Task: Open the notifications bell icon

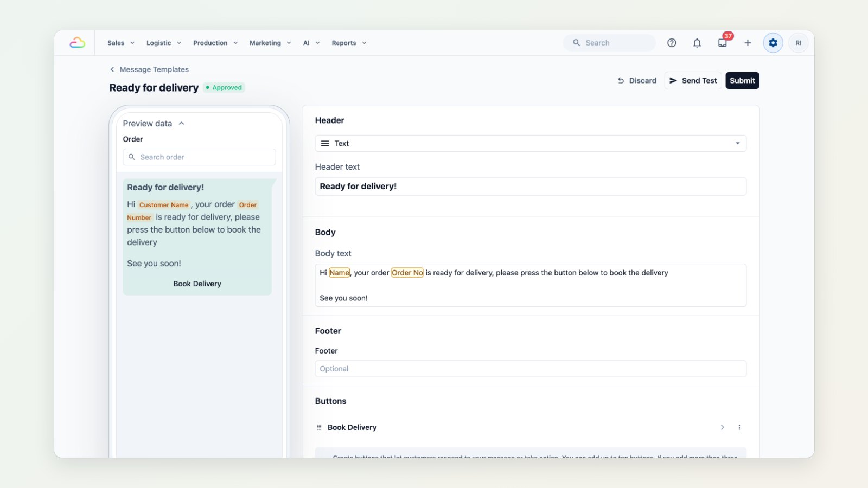Action: click(697, 43)
